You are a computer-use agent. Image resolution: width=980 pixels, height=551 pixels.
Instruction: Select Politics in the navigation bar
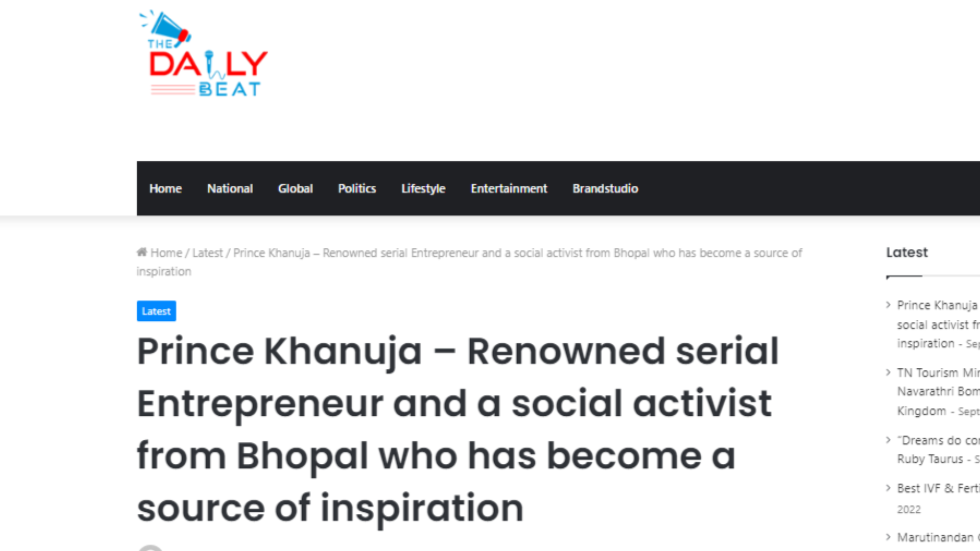pos(357,188)
